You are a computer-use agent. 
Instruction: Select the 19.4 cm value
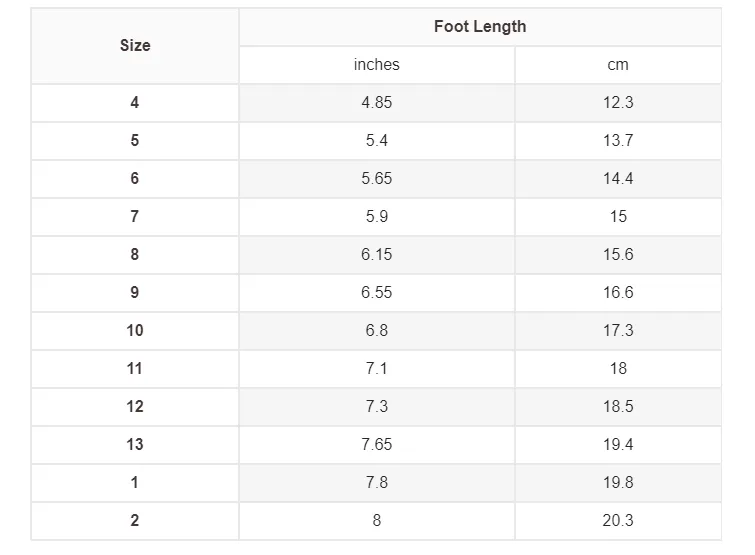(x=618, y=445)
